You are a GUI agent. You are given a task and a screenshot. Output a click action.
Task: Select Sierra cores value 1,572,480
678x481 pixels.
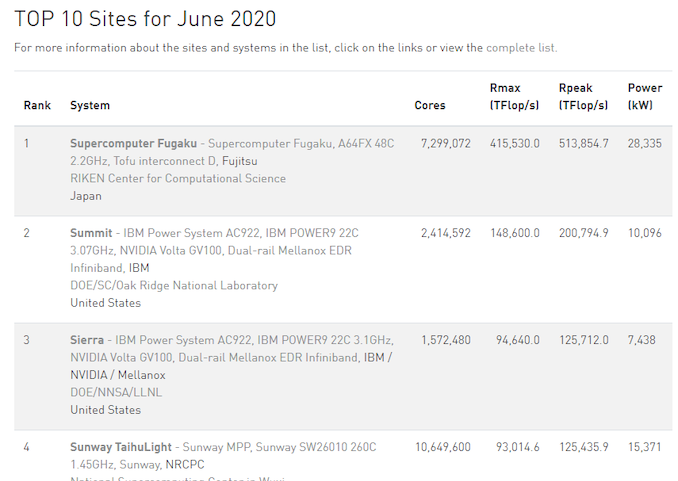[446, 340]
